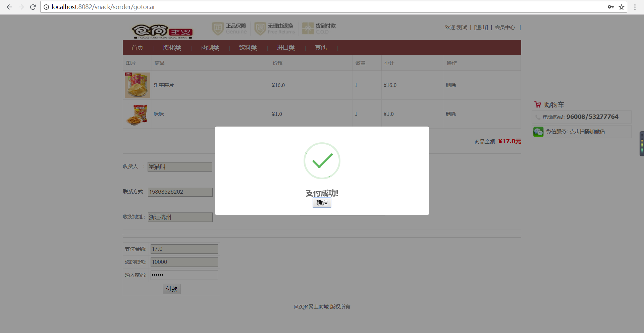This screenshot has height=333, width=644.
Task: Open the 膨化类 category tab
Action: 172,48
